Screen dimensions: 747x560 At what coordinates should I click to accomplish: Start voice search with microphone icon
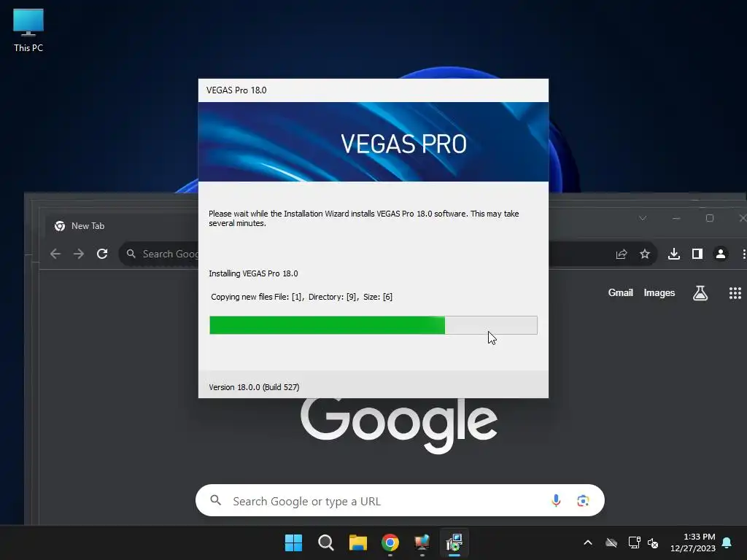coord(555,500)
